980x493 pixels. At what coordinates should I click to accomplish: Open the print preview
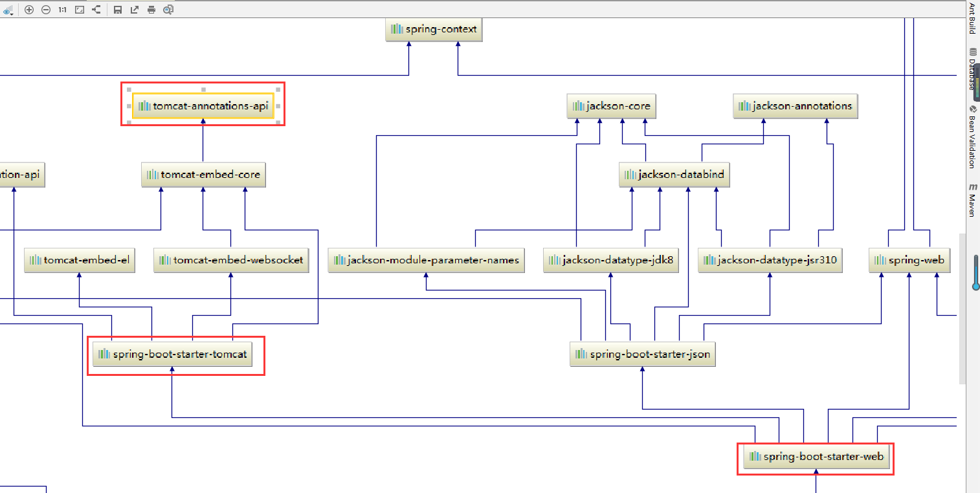click(x=168, y=10)
